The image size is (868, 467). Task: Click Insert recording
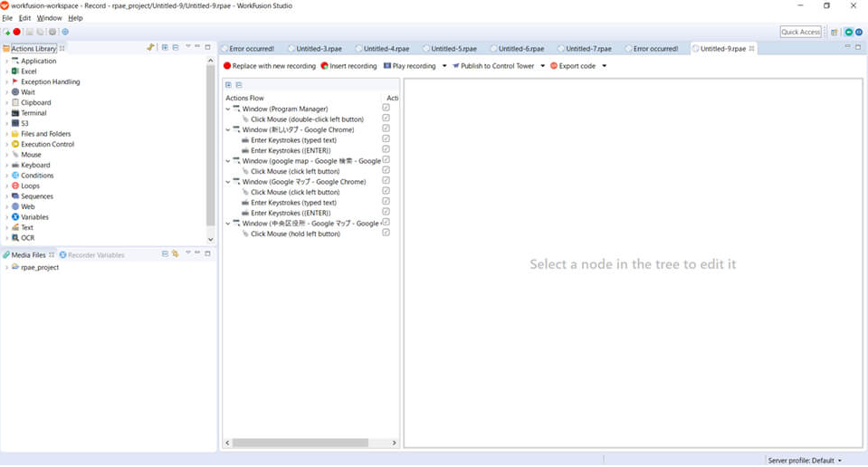click(348, 66)
